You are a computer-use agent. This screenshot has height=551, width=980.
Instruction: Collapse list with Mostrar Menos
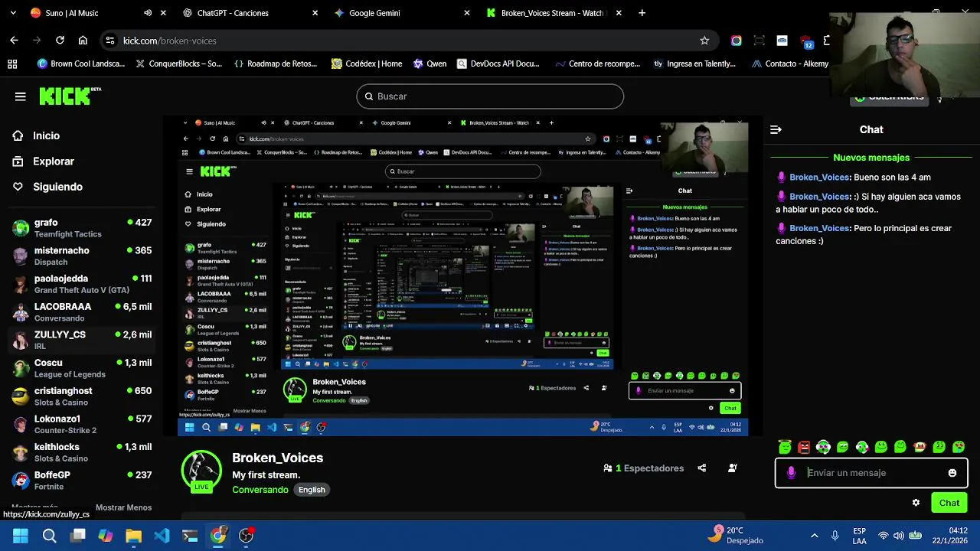[x=123, y=507]
